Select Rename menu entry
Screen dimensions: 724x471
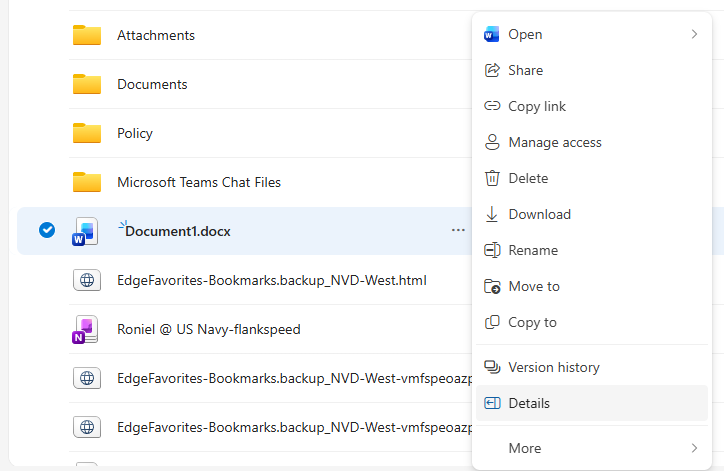coord(592,250)
